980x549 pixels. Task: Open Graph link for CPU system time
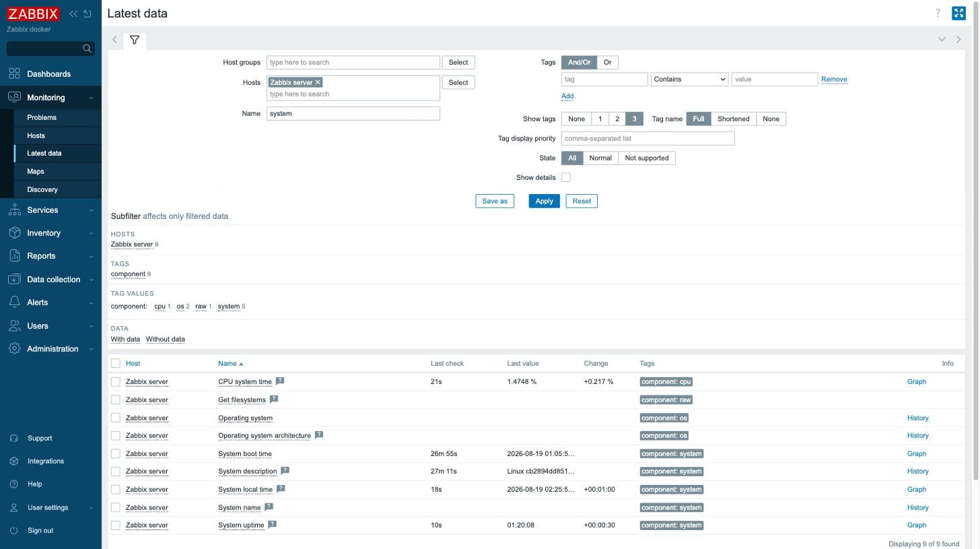coord(917,382)
